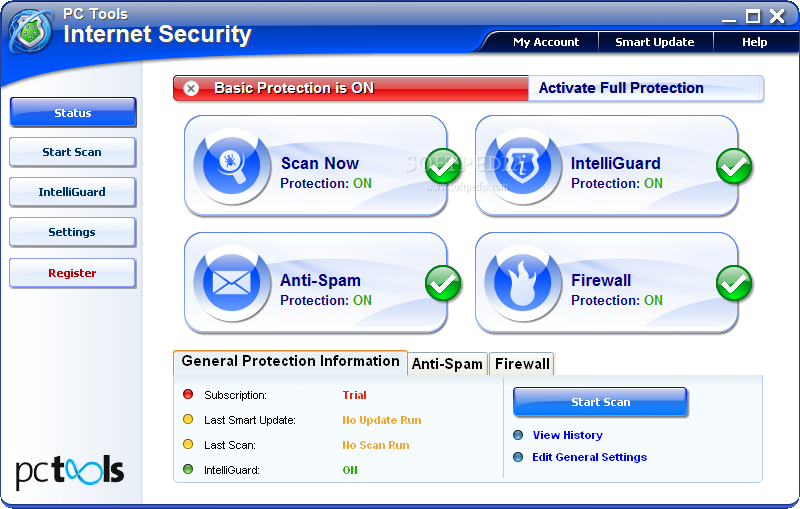The width and height of the screenshot is (800, 509).
Task: Click the green checkmark beside Scan Now
Action: tap(443, 166)
